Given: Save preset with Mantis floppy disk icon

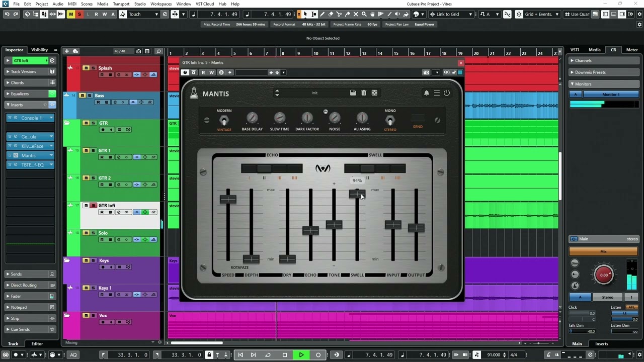Looking at the screenshot, I should pyautogui.click(x=353, y=93).
